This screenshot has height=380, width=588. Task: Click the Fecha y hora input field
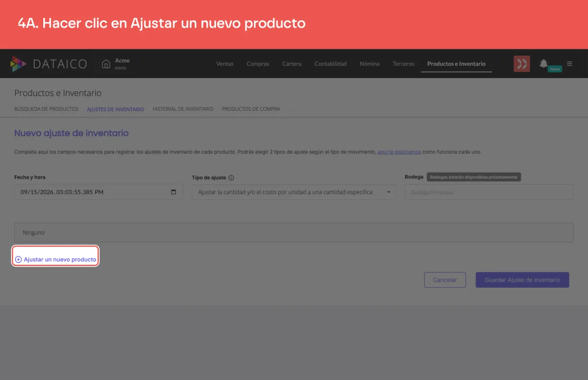coord(99,192)
